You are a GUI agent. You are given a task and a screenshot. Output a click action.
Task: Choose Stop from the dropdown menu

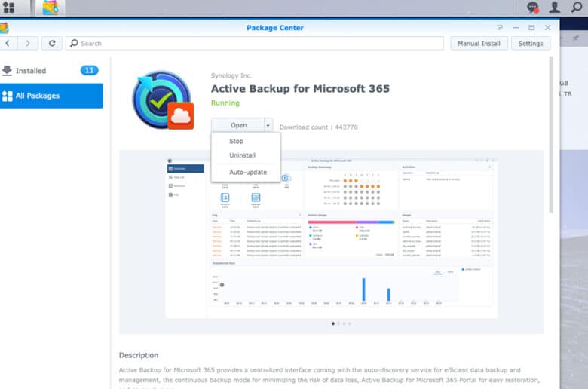pos(236,142)
